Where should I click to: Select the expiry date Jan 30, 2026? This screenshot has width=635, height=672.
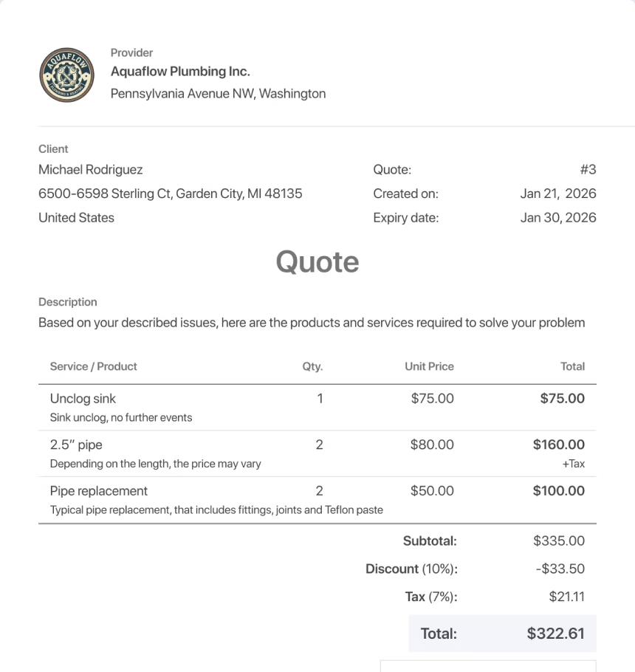click(x=557, y=218)
